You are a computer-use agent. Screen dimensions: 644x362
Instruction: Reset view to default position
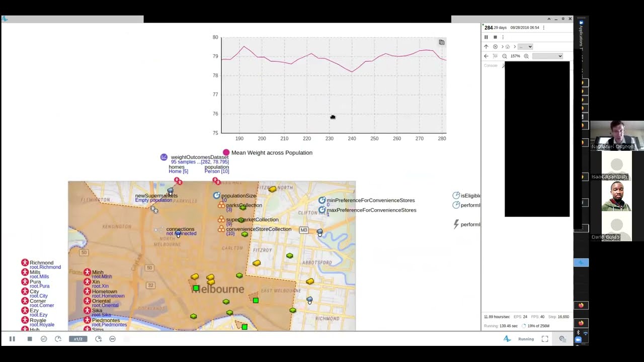pyautogui.click(x=495, y=56)
